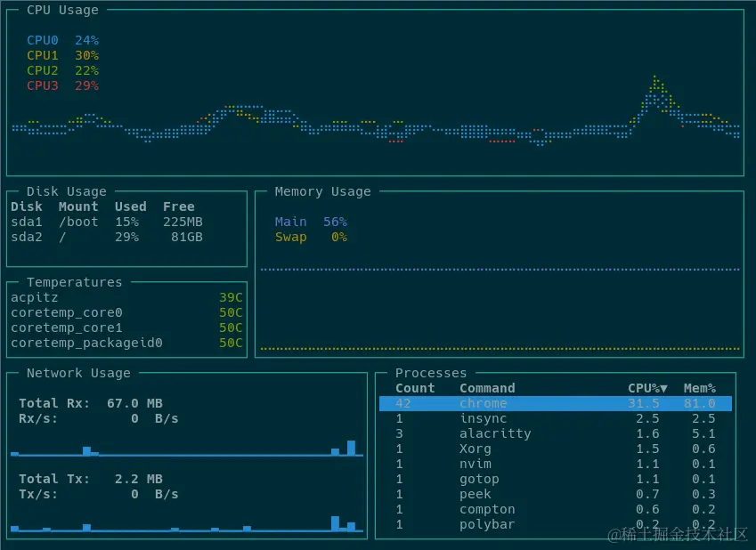Click the CPU0 24% legend entry

click(62, 40)
